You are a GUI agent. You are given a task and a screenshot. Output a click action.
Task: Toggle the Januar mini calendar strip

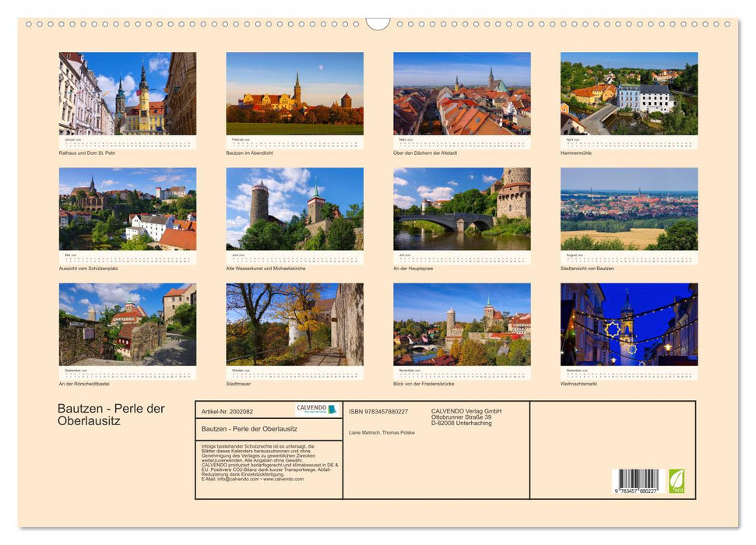127,142
